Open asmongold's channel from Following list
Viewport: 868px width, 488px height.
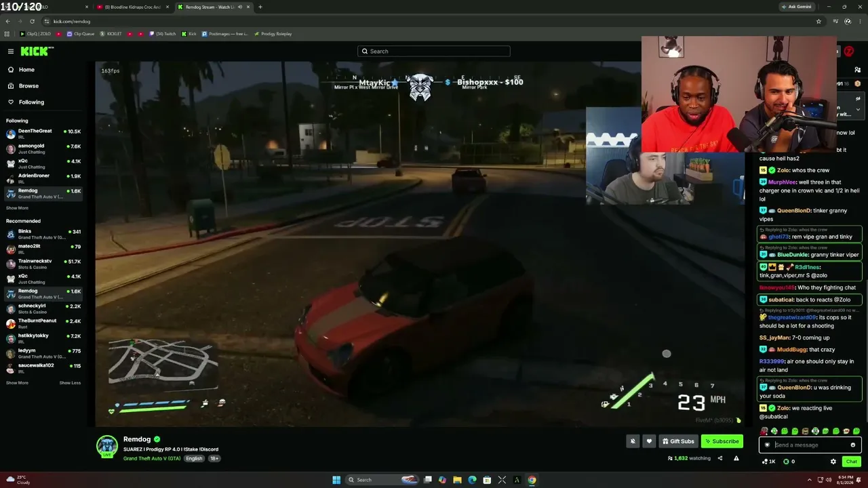click(43, 148)
